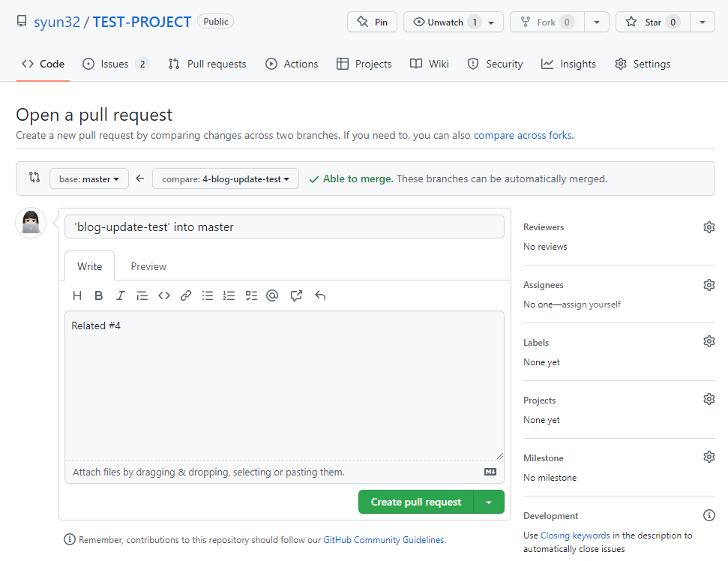Open the Issues tab
The image size is (728, 561).
[x=115, y=64]
